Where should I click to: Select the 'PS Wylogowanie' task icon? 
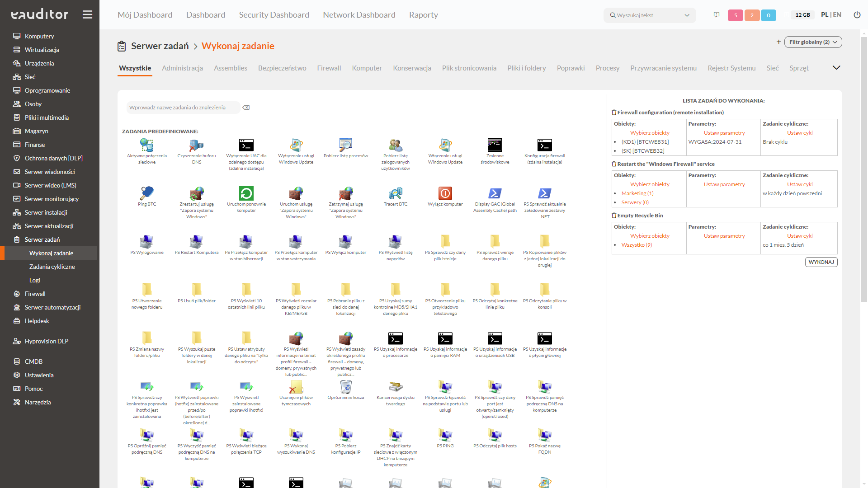[x=147, y=242]
